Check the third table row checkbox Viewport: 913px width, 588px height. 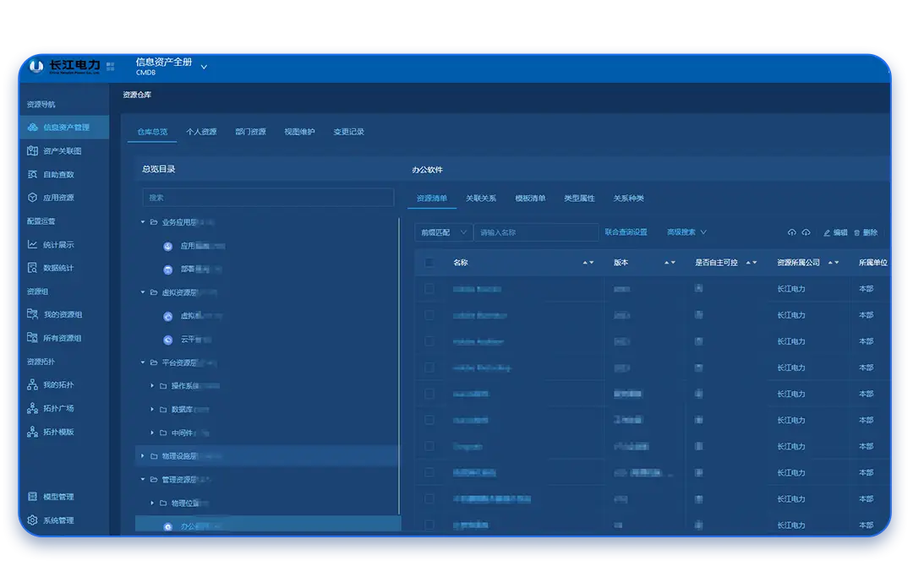coord(429,341)
